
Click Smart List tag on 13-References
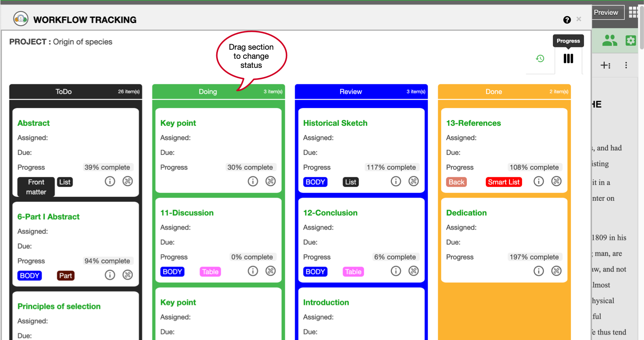[504, 182]
